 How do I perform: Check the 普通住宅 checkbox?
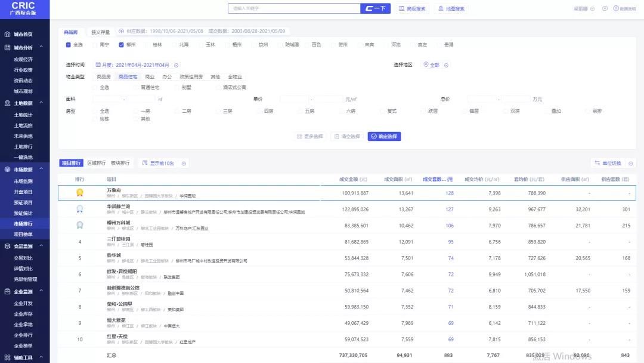(135, 87)
